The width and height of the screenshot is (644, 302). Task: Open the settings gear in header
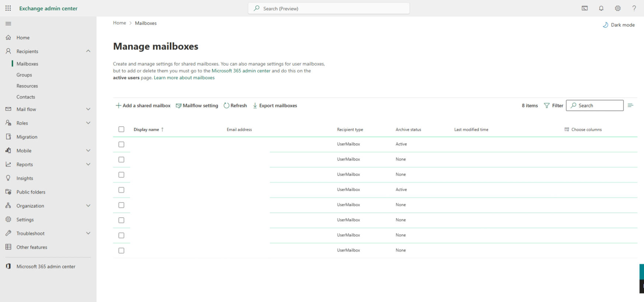tap(618, 8)
